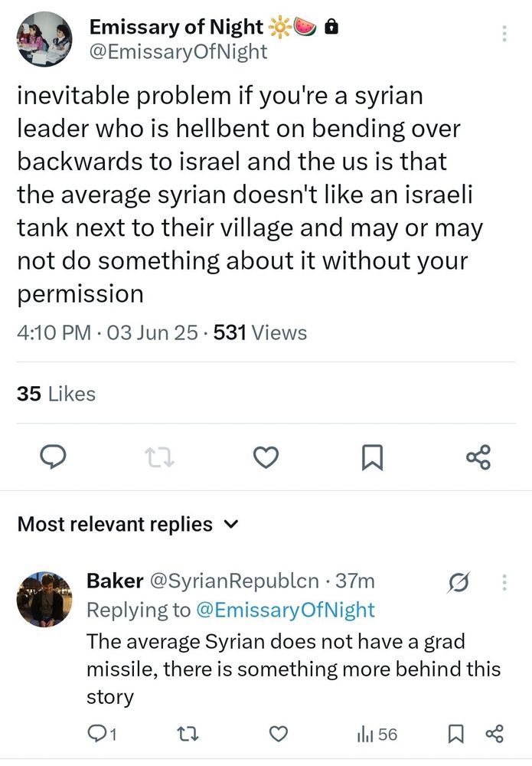Bookmark the main post

pos(371,457)
